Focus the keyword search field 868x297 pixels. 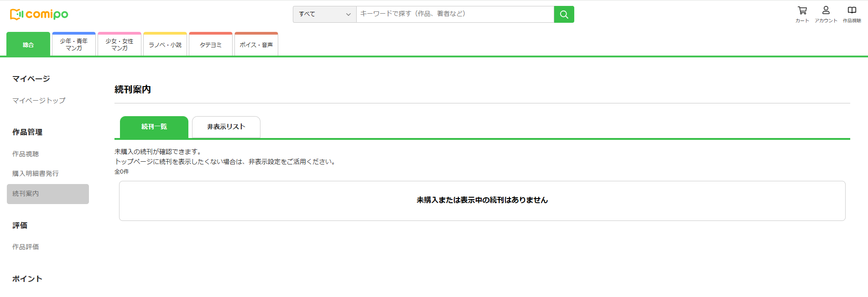pyautogui.click(x=455, y=15)
